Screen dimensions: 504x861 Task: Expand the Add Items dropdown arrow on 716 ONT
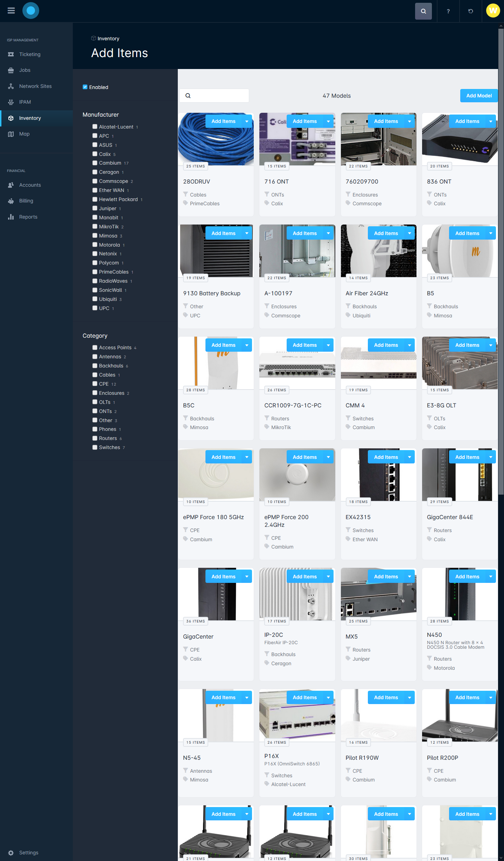(328, 121)
